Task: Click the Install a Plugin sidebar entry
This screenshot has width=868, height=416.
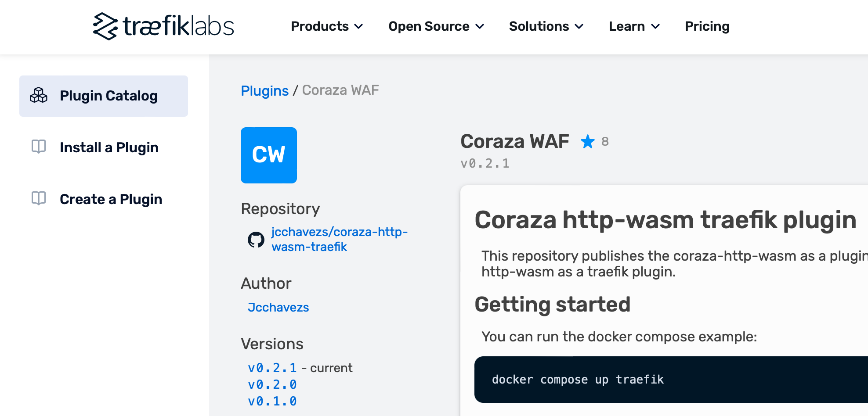Action: (x=109, y=147)
